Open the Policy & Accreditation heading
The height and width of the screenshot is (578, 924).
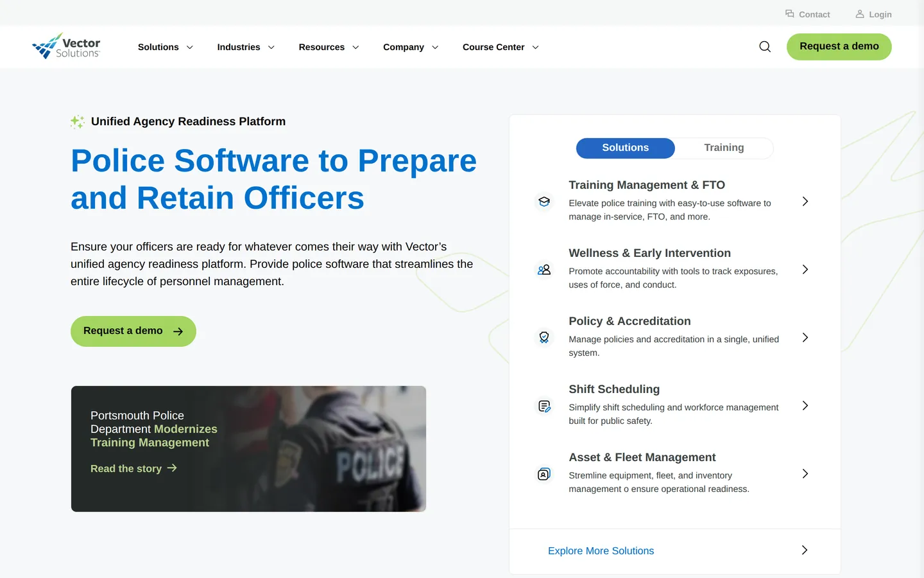tap(630, 321)
